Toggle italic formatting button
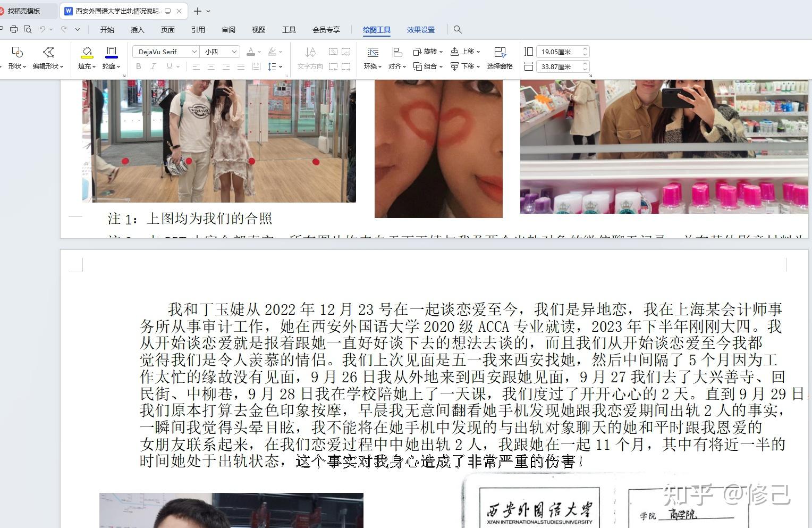The height and width of the screenshot is (528, 812). click(154, 66)
